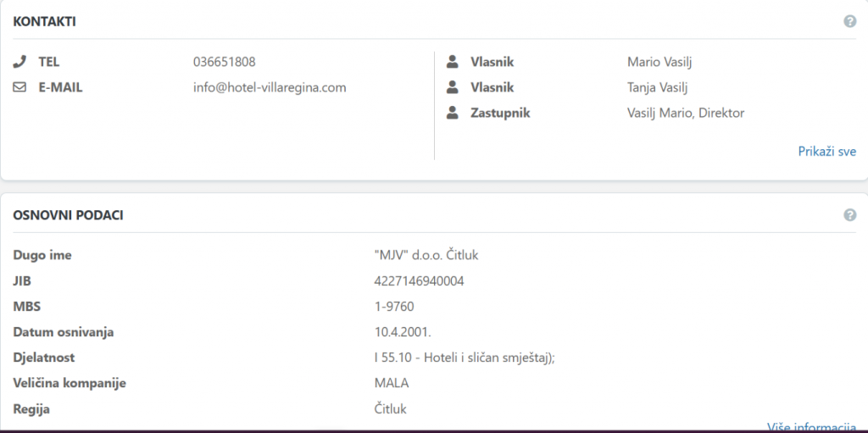The image size is (868, 433).
Task: Select the company name "MJV" d.o.o. Čitluk
Action: (431, 256)
